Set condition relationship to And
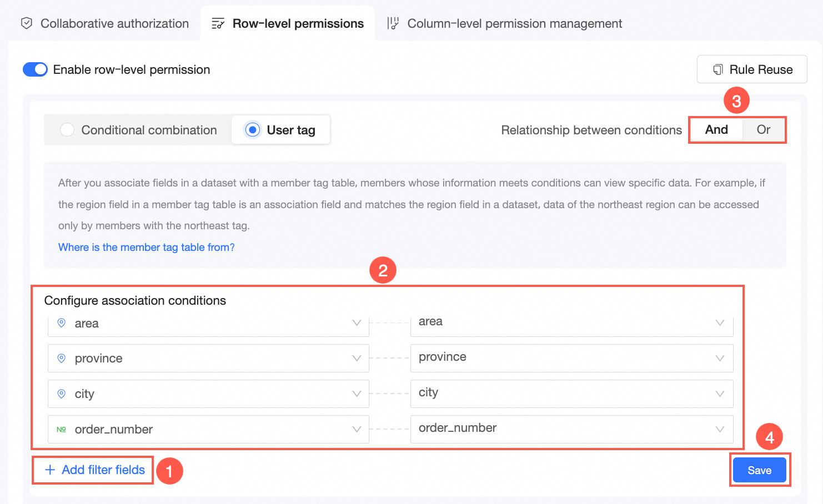The height and width of the screenshot is (504, 823). pyautogui.click(x=716, y=130)
